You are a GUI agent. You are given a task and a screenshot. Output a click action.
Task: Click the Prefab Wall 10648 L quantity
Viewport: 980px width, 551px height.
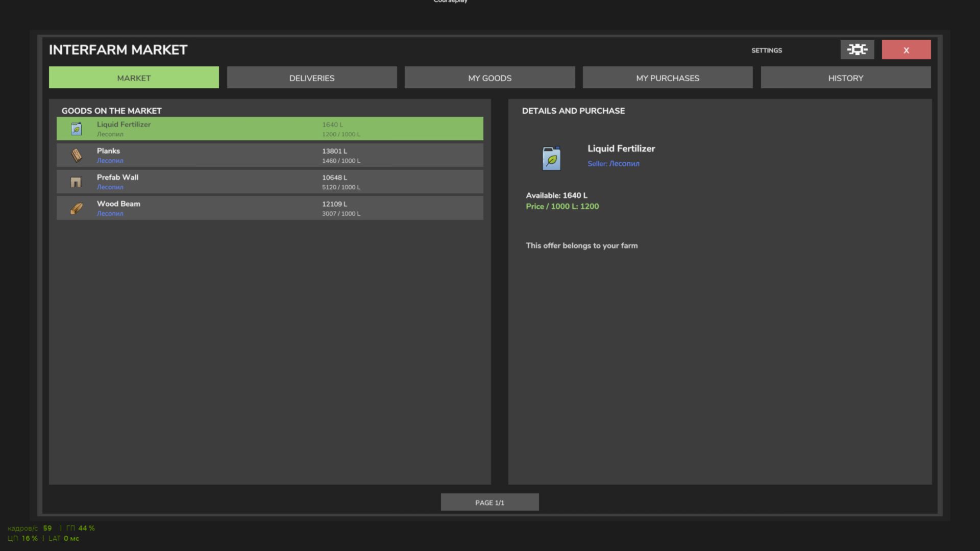334,178
